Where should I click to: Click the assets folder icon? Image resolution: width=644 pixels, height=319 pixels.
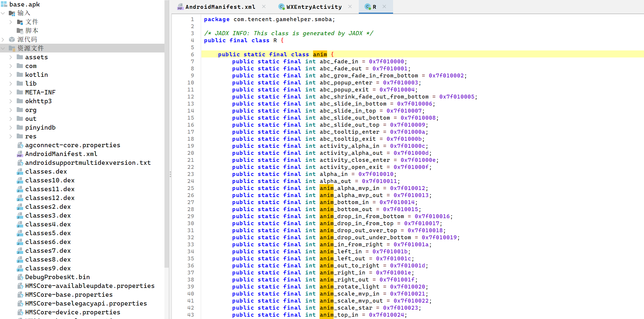20,57
